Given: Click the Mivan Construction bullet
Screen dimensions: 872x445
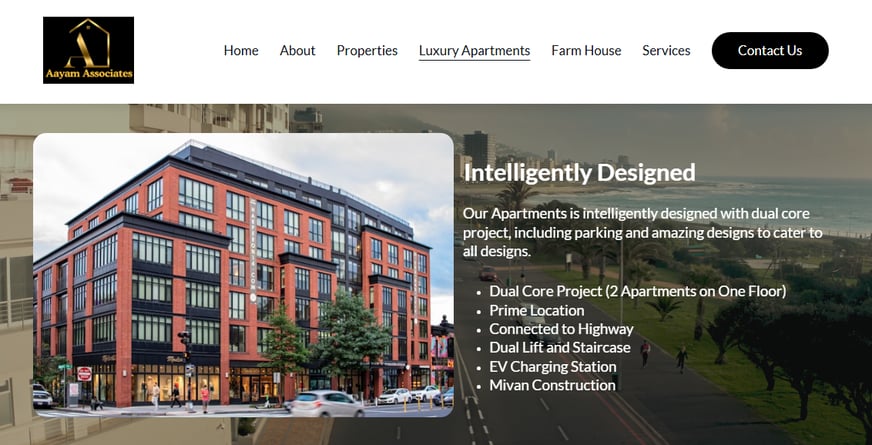Looking at the screenshot, I should pos(552,385).
